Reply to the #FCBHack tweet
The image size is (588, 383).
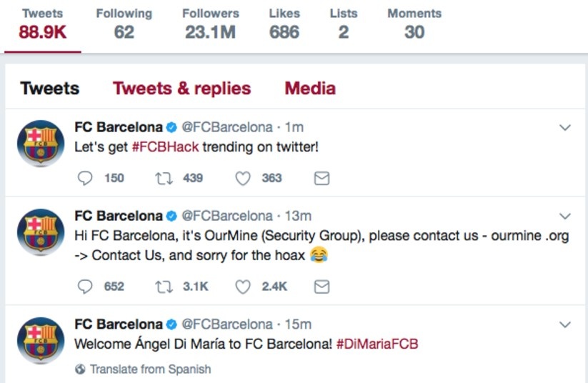[85, 178]
